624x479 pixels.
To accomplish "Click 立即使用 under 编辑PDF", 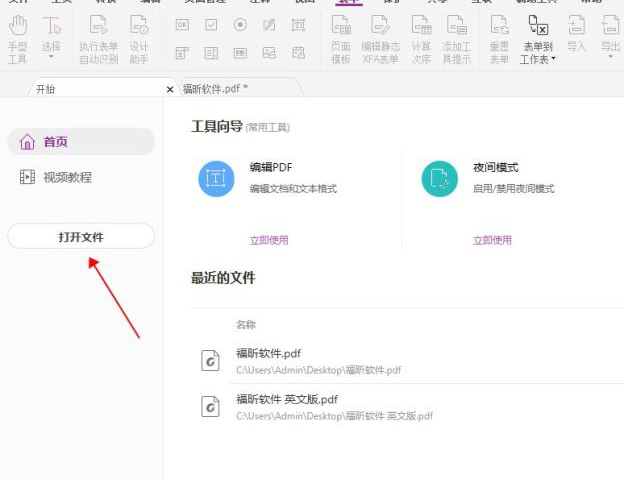I will (x=269, y=240).
